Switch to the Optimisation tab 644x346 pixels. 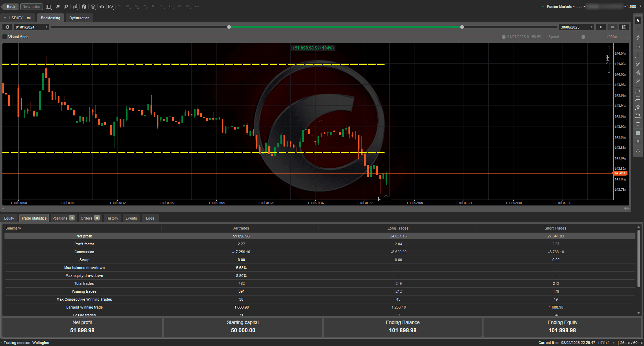point(79,18)
